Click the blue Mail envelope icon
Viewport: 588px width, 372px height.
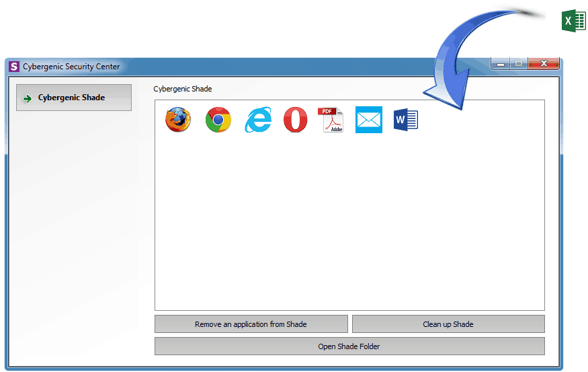368,120
